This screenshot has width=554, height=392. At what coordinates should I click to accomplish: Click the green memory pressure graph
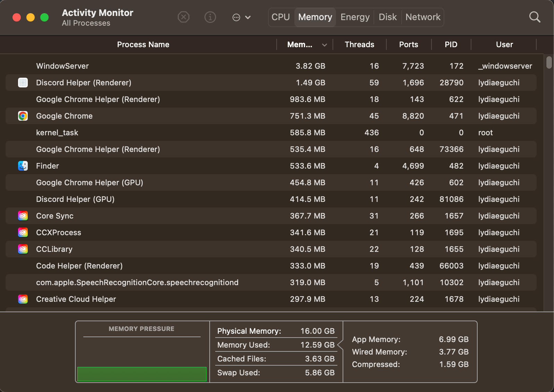(142, 374)
